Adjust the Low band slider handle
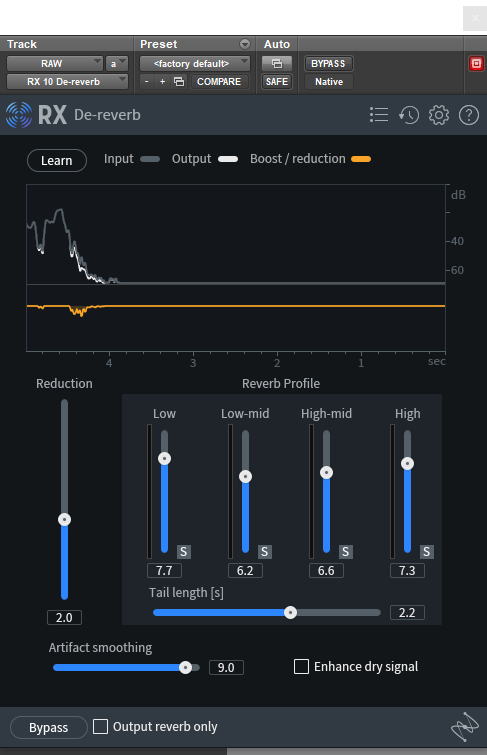Viewport: 487px width, 755px height. coord(165,458)
